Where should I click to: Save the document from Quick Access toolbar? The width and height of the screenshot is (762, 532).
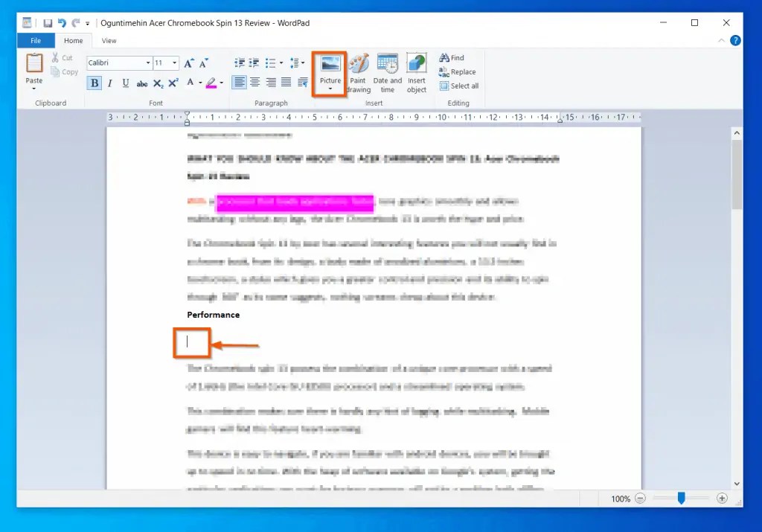click(47, 22)
